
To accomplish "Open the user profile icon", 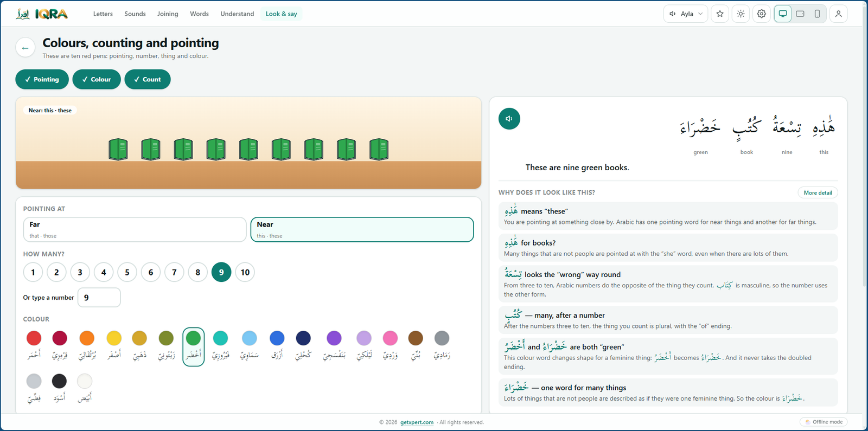I will click(838, 14).
